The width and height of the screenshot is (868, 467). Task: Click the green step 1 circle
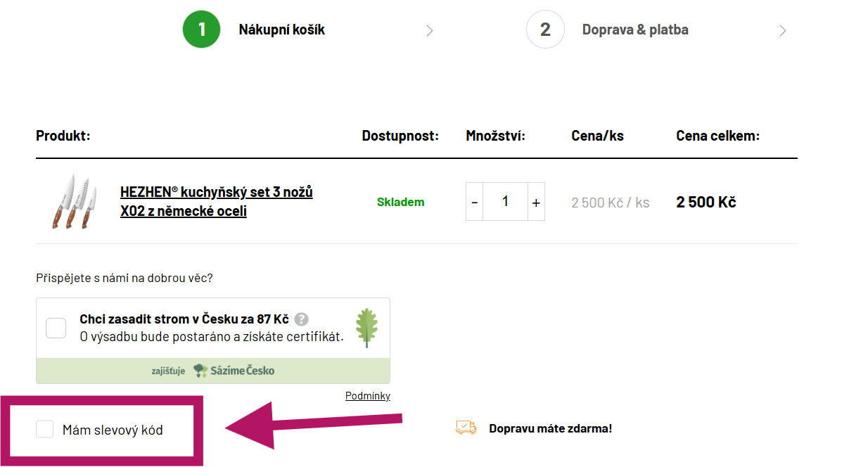click(202, 30)
